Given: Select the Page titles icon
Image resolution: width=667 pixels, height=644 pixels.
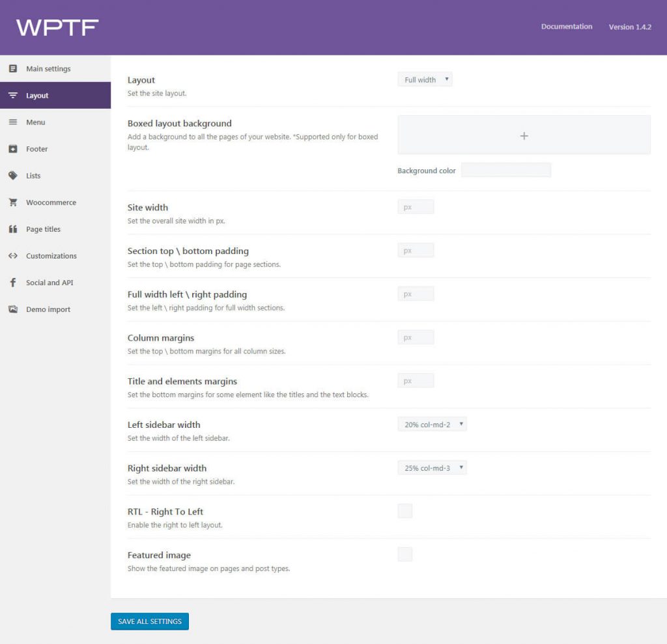Looking at the screenshot, I should click(13, 229).
